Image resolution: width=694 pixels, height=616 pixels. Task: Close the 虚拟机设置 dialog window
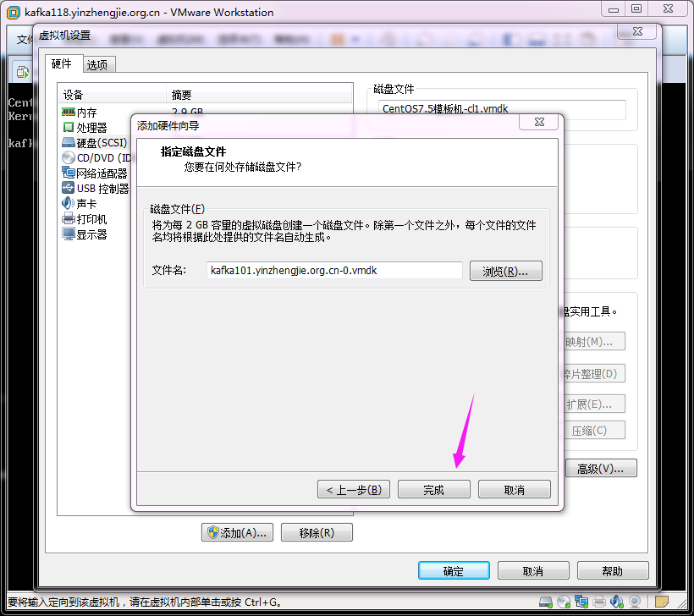637,31
